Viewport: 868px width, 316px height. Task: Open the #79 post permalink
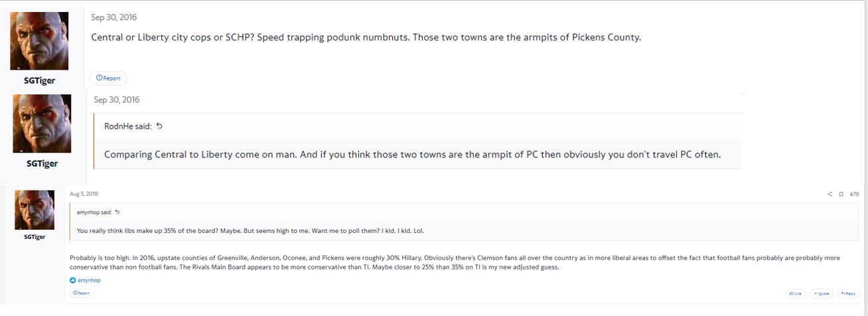(x=853, y=195)
